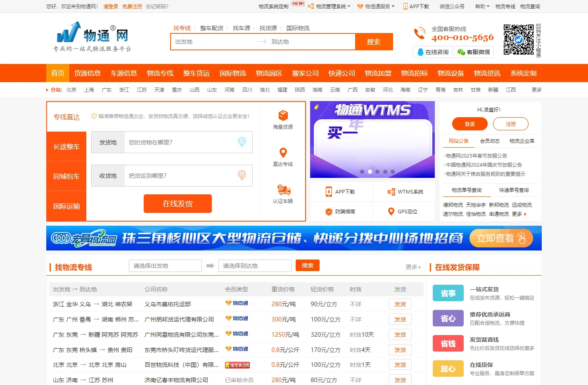
Task: Open 请选择出发地 selector
Action: (165, 266)
